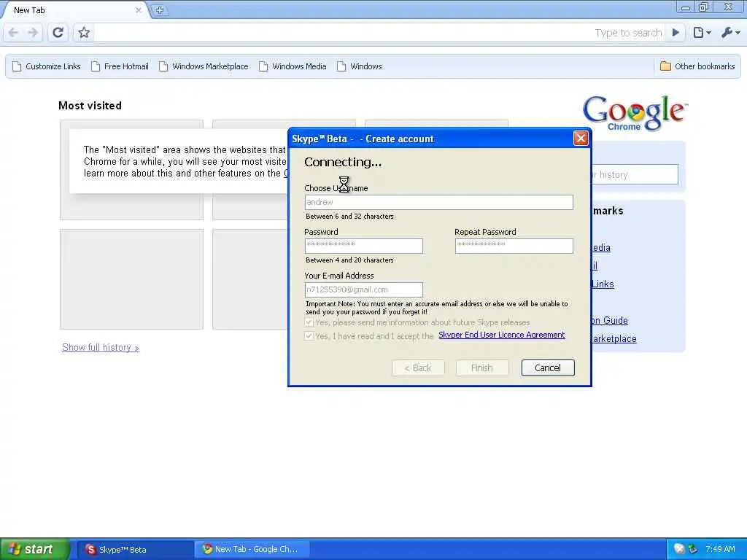
Task: Click the Finish button
Action: [482, 367]
